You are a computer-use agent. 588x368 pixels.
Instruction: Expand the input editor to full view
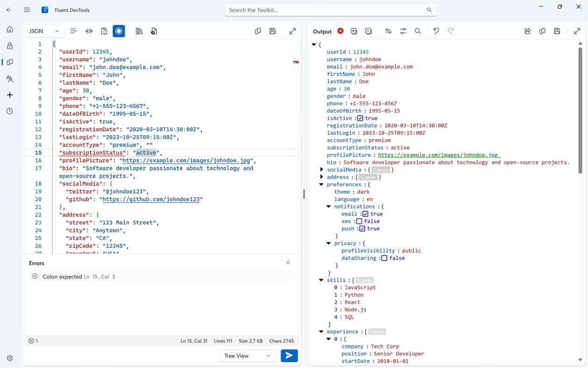(292, 31)
